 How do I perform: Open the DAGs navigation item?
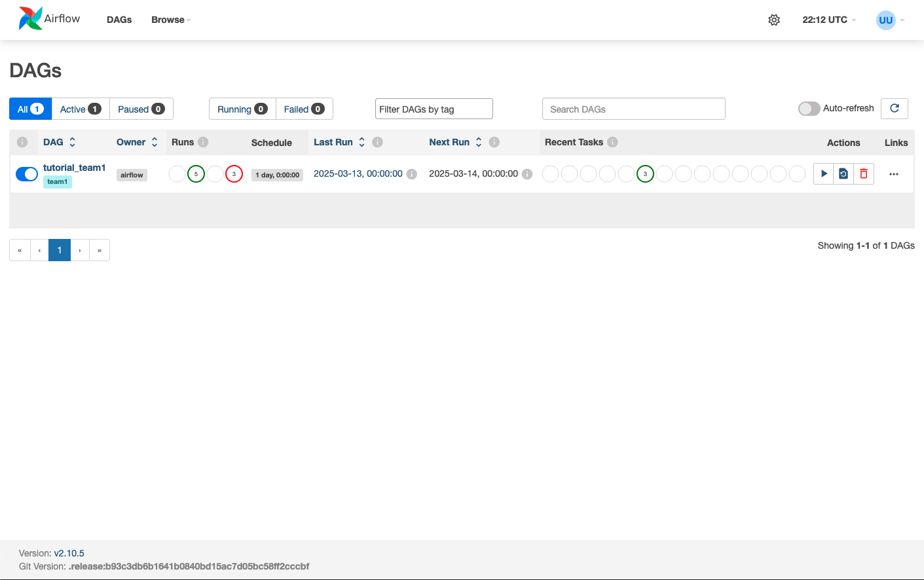[119, 20]
